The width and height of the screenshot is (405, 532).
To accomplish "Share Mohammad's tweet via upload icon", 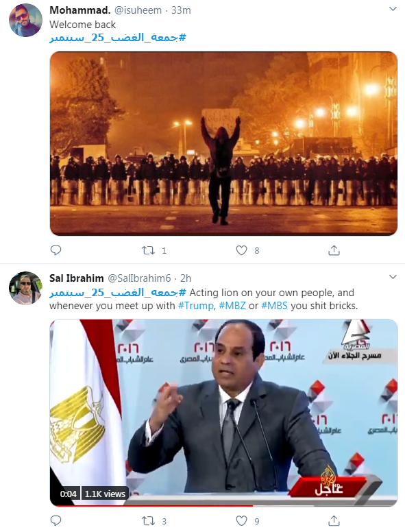I will point(334,250).
